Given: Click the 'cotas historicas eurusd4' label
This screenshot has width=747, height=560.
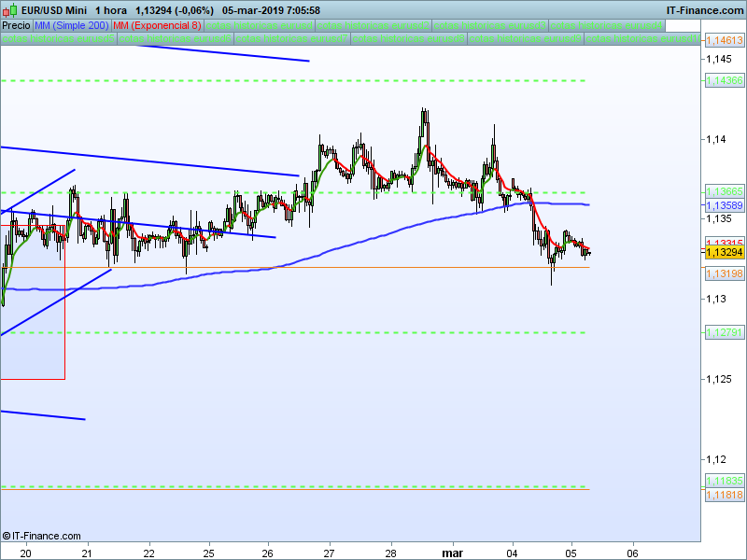Looking at the screenshot, I should pos(607,26).
